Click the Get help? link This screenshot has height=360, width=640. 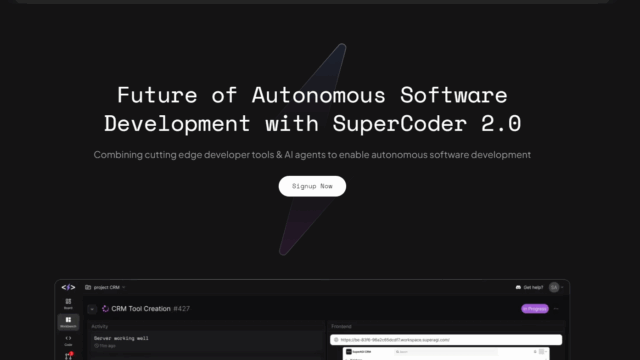[x=533, y=287]
